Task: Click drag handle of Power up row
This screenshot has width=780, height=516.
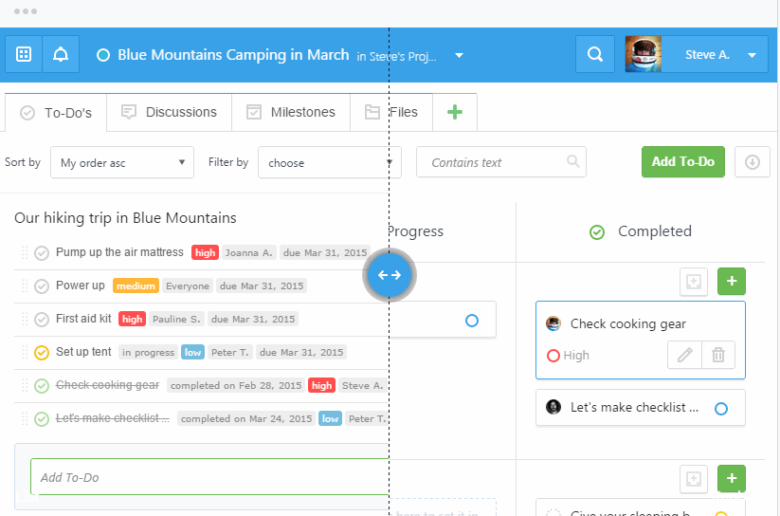Action: pos(24,286)
